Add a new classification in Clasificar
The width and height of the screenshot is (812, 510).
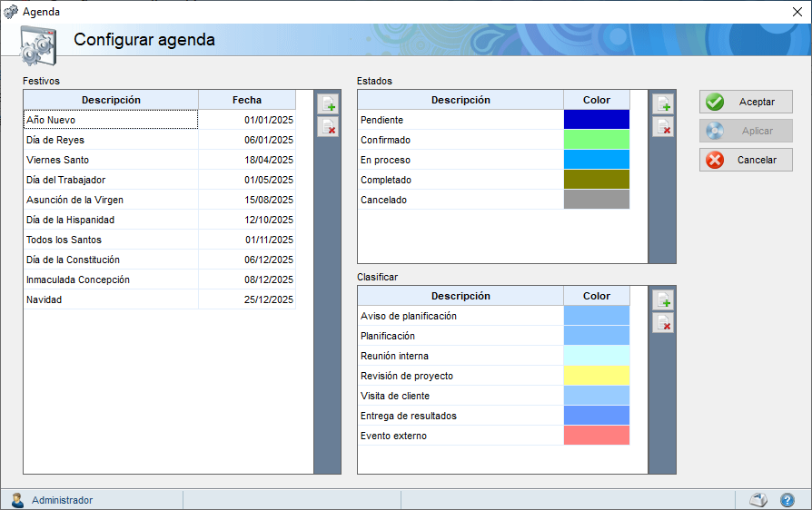click(663, 300)
